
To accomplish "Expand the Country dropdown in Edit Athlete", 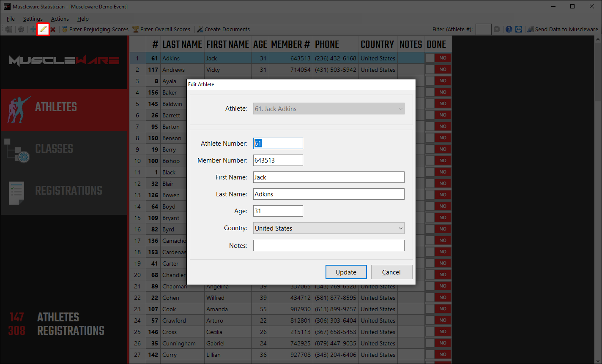I will [328, 228].
